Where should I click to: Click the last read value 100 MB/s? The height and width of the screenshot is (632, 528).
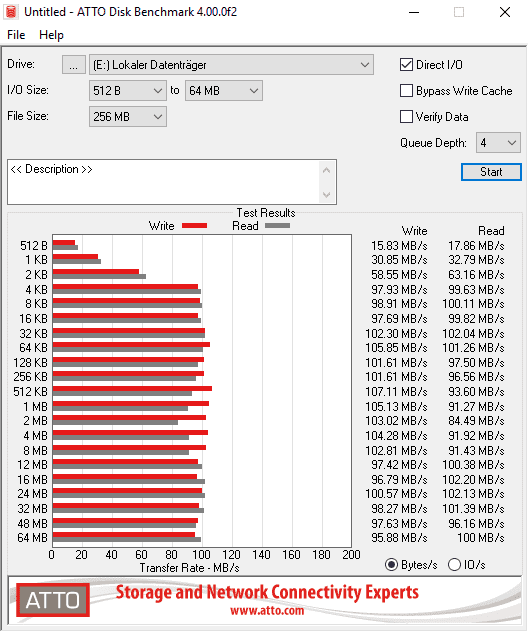(480, 538)
